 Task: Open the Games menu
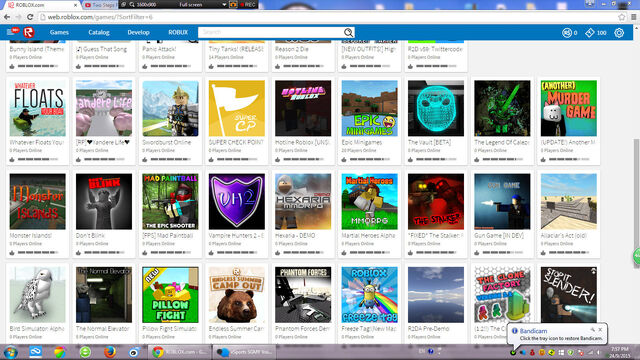click(x=59, y=32)
